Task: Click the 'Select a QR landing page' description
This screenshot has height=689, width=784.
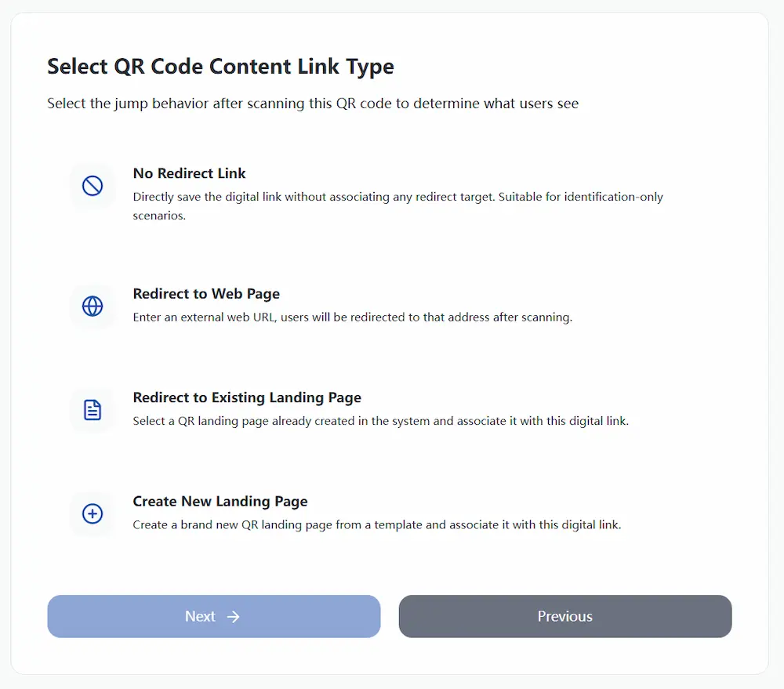Action: click(x=380, y=421)
